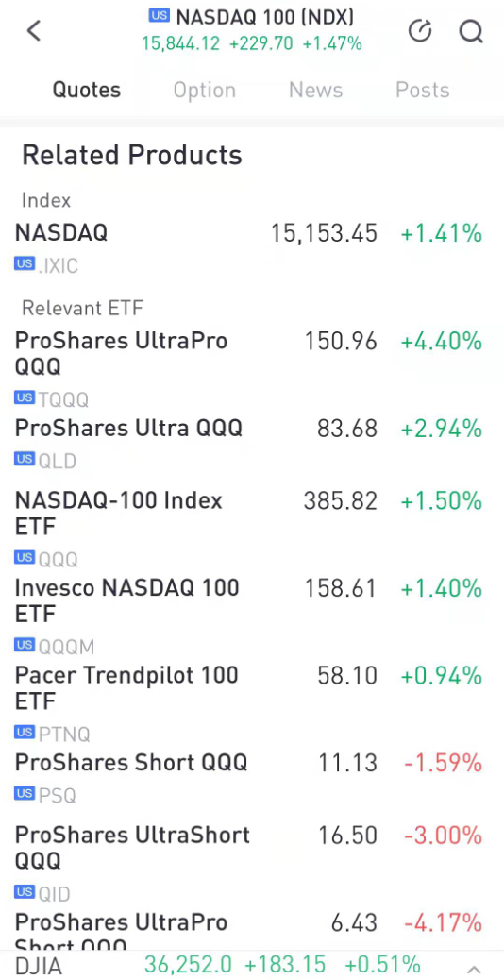Tap the circular refresh/share icon
This screenshot has width=504, height=980.
[420, 30]
